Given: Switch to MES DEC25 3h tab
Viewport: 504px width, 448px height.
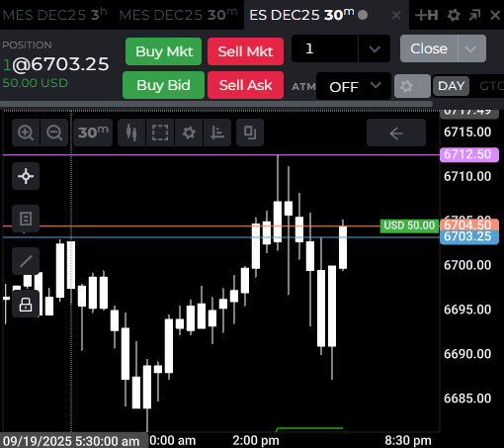Looking at the screenshot, I should pyautogui.click(x=54, y=15).
